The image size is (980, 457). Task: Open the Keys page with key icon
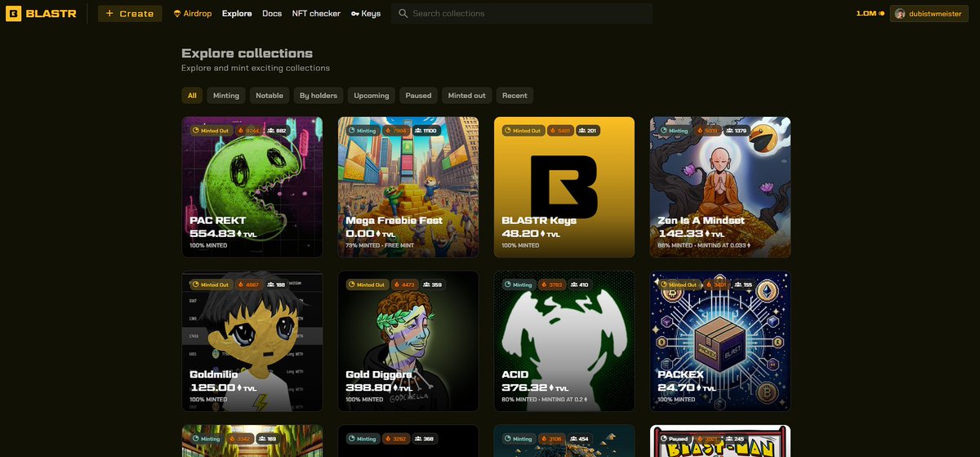[366, 13]
